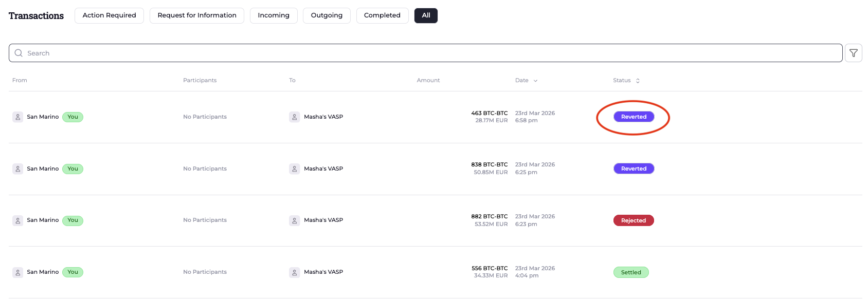This screenshot has height=300, width=868.
Task: Click the You tag in 556 BTC-BTC row
Action: 73,272
